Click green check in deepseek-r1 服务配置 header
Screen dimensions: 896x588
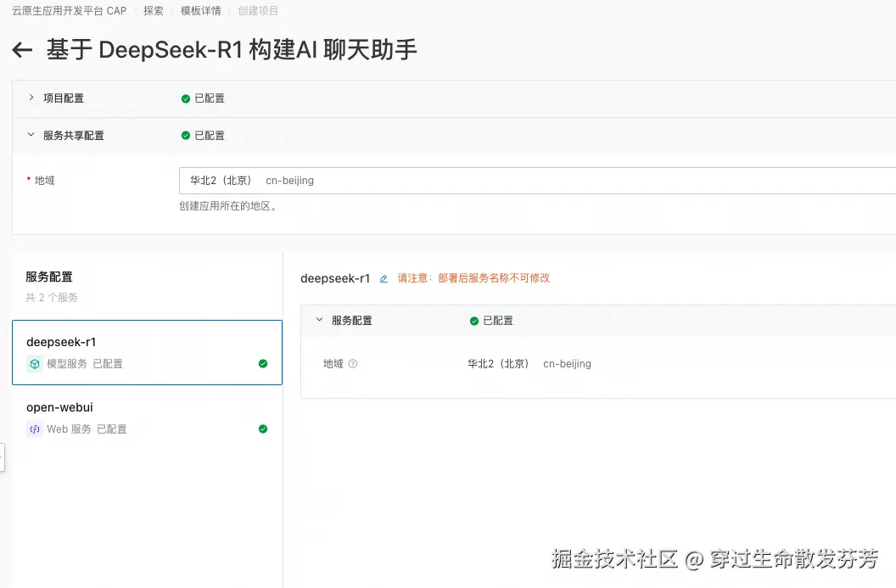(474, 321)
